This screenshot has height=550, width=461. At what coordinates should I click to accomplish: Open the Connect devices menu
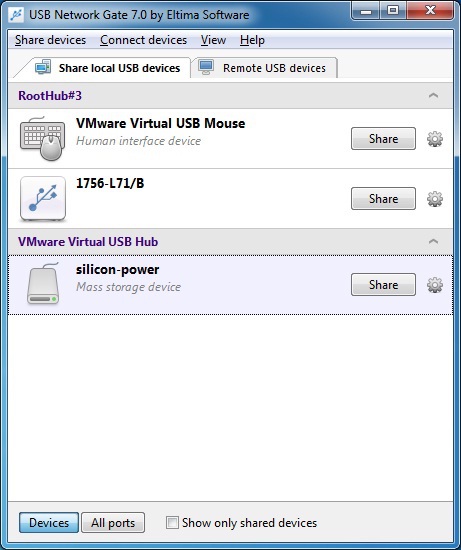(x=143, y=40)
